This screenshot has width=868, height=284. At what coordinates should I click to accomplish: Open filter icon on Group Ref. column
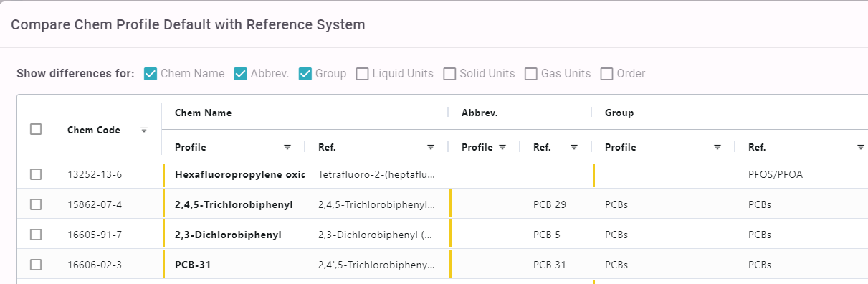pos(861,147)
